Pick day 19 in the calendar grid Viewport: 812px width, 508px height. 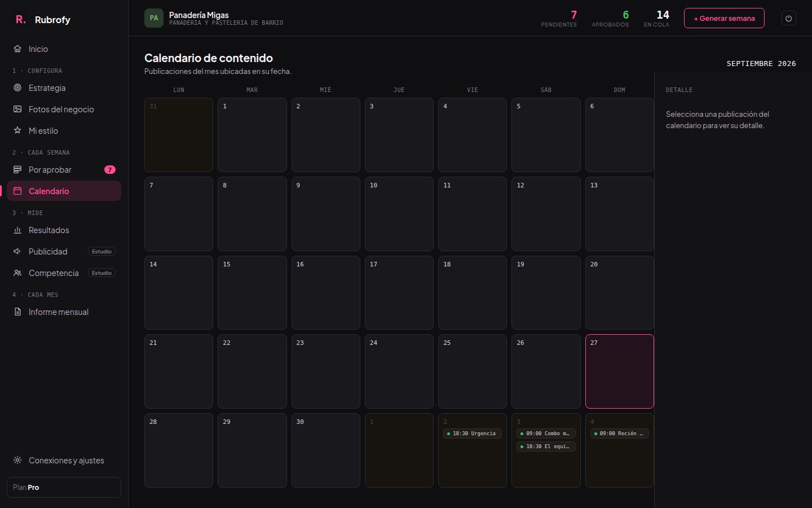point(546,293)
